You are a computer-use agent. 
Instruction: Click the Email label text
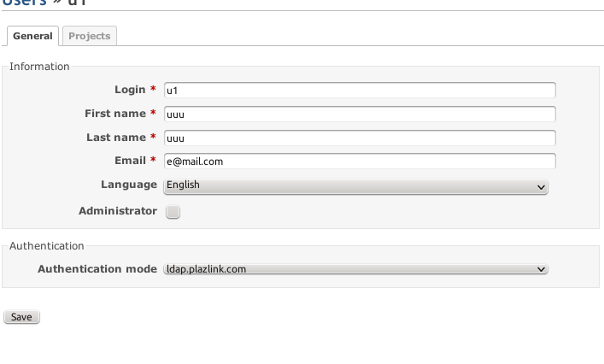point(130,161)
